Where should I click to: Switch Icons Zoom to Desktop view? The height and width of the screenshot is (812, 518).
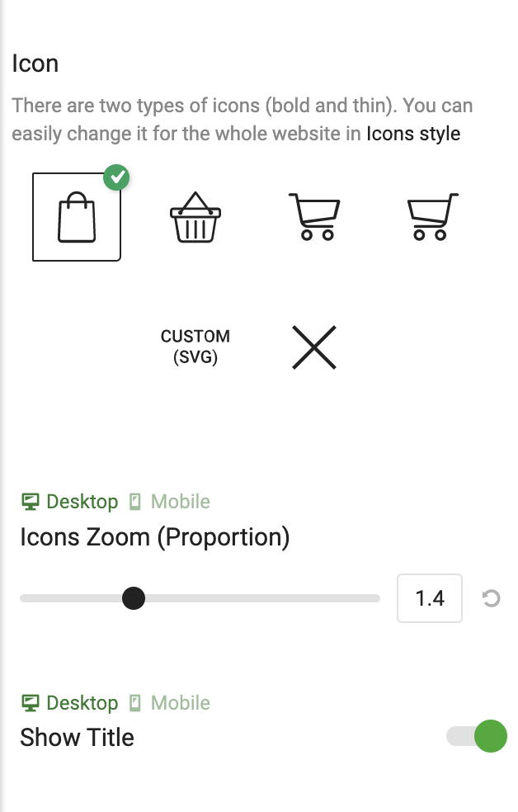70,502
